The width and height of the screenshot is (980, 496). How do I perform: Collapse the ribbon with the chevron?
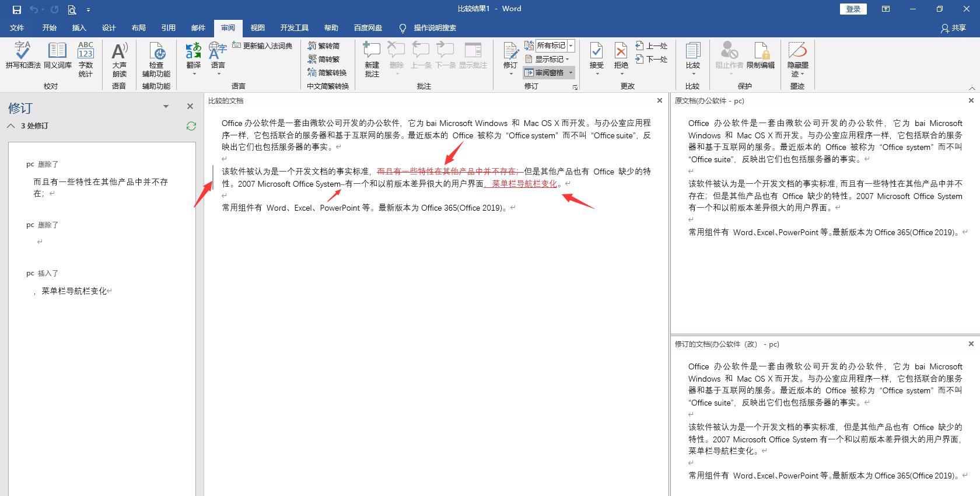point(972,88)
